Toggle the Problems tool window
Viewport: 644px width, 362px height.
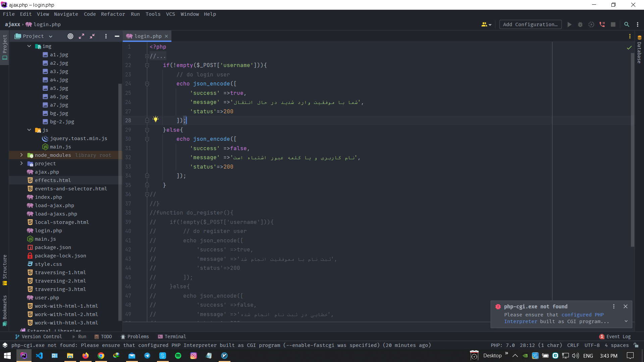pyautogui.click(x=135, y=337)
